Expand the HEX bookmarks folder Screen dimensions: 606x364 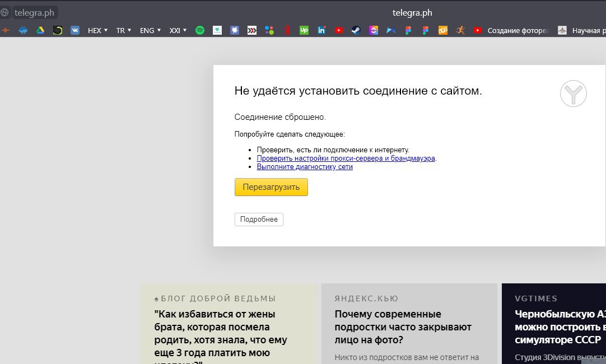click(x=97, y=30)
